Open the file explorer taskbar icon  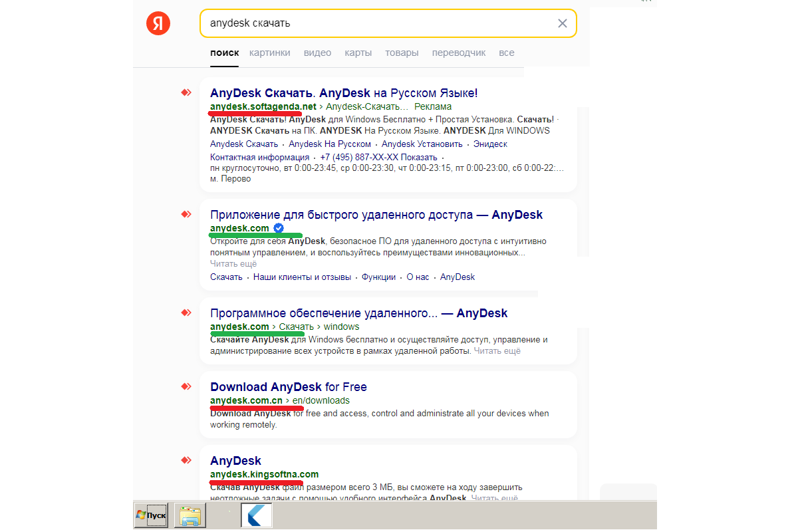pos(190,515)
